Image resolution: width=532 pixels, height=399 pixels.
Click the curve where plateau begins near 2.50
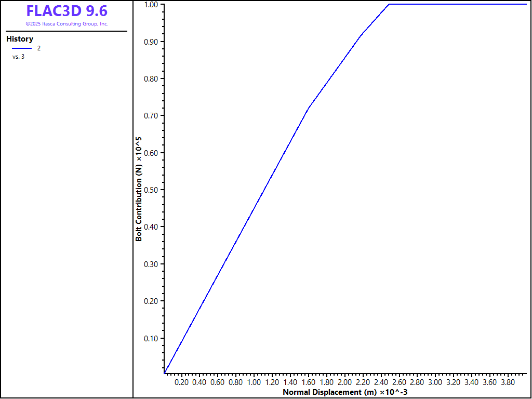point(389,4)
